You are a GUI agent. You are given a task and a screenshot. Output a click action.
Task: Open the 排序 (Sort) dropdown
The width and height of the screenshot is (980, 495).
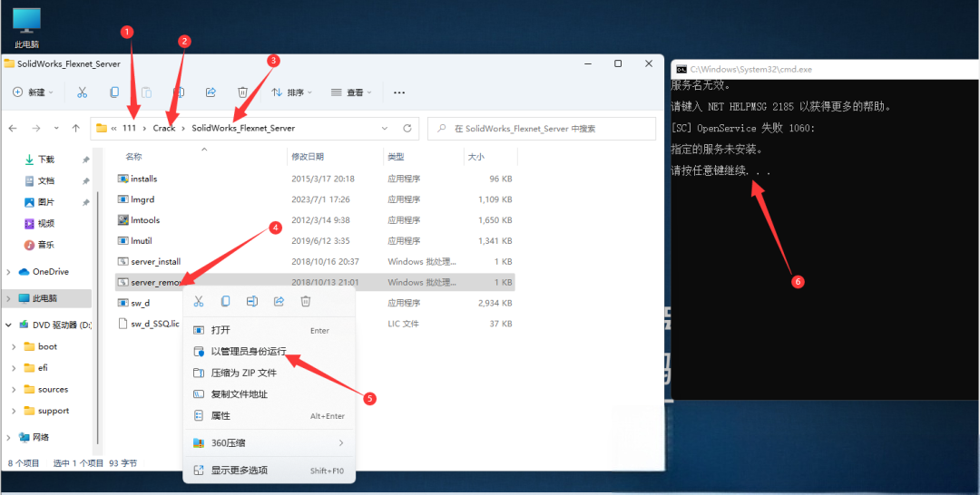click(291, 92)
